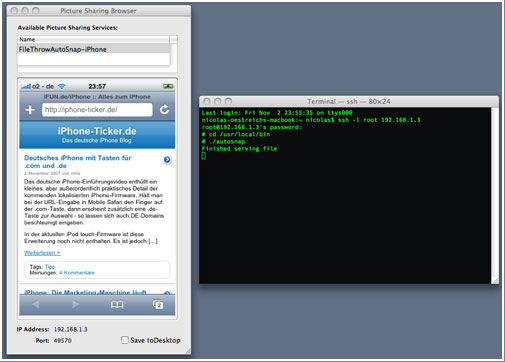
Task: Close the Picture Sharing Browser window
Action: tap(14, 11)
